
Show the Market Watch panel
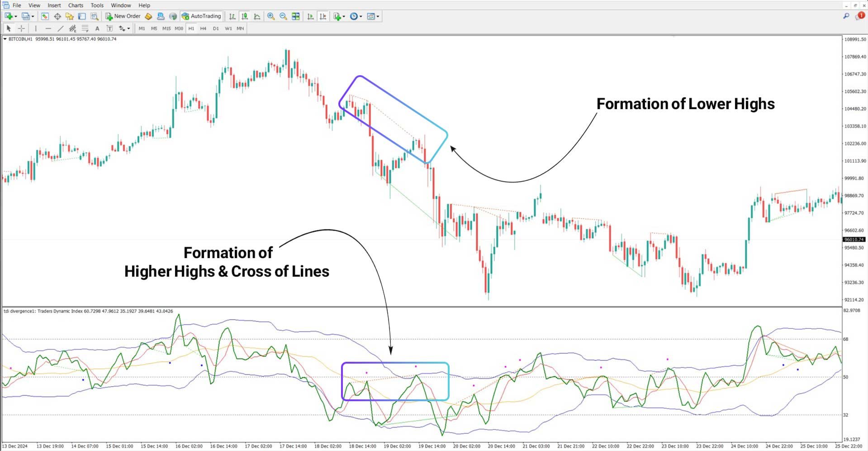tap(45, 16)
